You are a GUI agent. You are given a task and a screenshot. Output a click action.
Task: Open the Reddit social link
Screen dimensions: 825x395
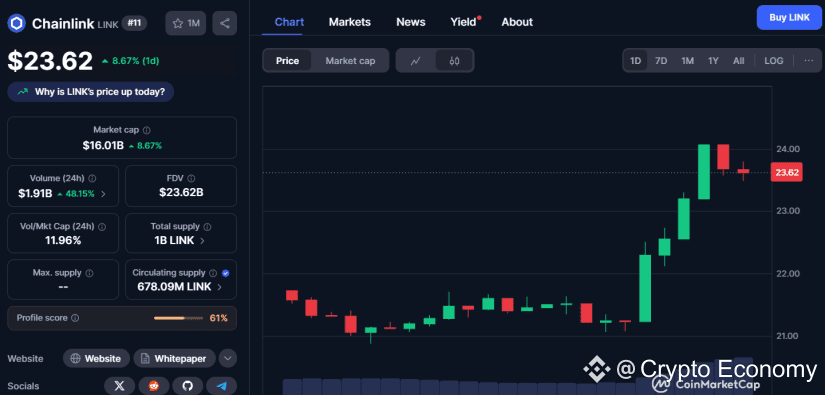154,386
